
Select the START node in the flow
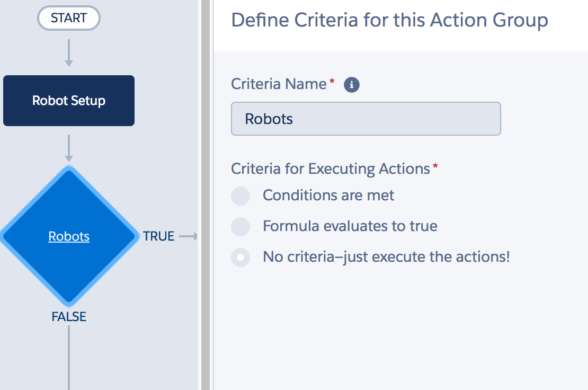tap(69, 19)
